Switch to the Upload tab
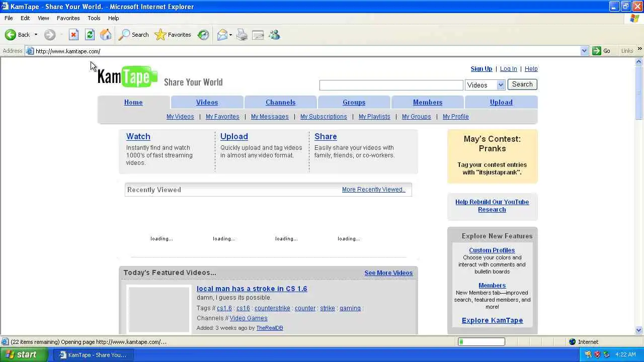 (501, 102)
